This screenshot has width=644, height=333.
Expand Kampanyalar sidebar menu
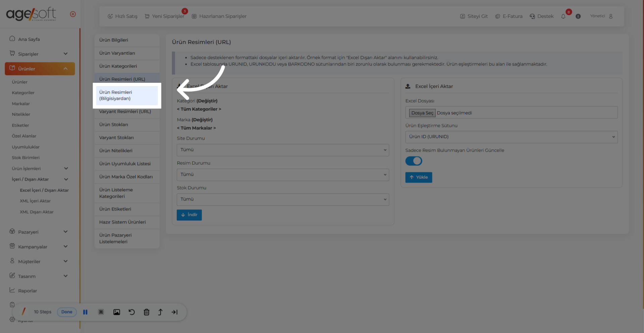point(39,247)
